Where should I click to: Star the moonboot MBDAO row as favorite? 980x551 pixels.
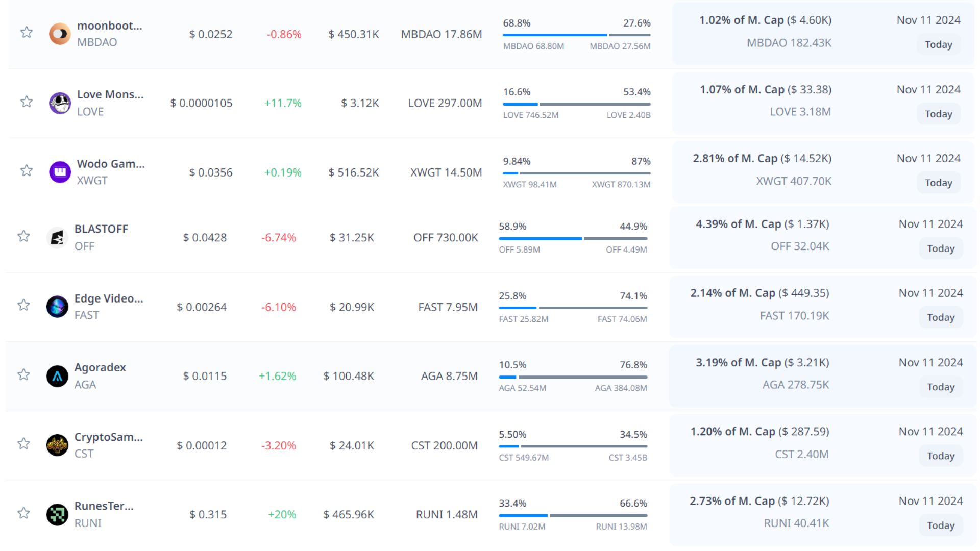point(27,33)
